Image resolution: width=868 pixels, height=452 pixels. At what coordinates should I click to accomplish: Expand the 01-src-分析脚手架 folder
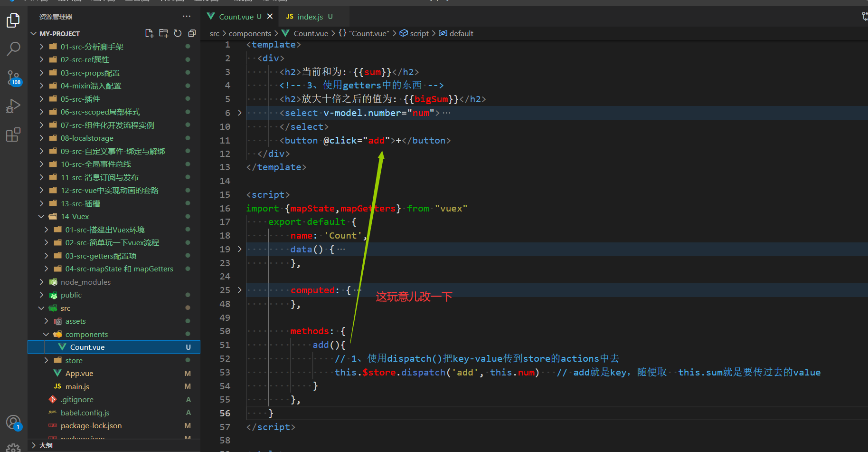(x=41, y=47)
